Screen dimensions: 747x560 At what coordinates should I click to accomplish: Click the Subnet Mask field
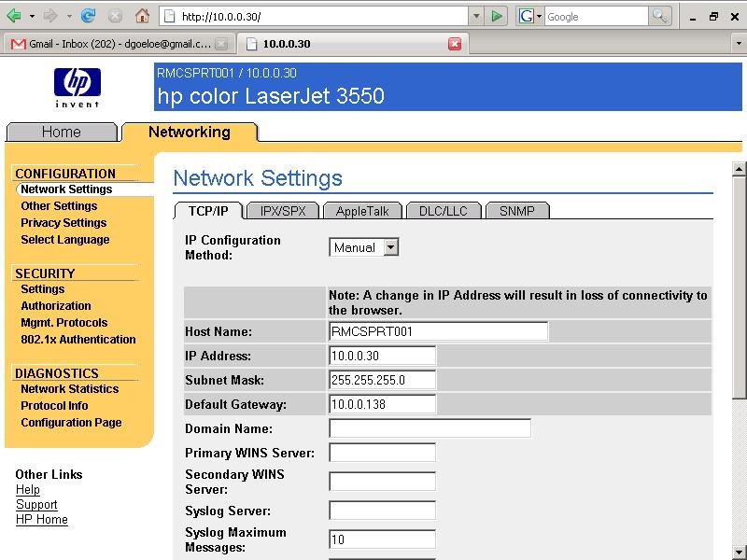pyautogui.click(x=383, y=380)
